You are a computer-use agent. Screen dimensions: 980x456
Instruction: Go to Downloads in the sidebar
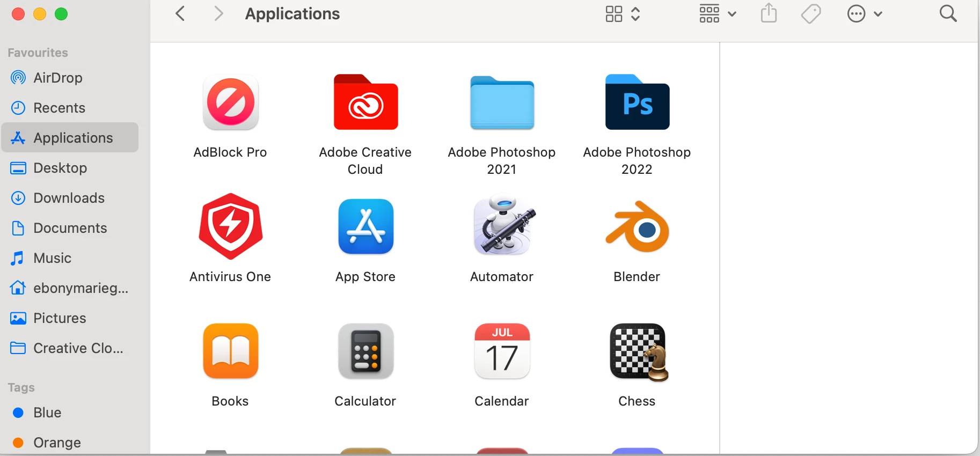point(70,198)
